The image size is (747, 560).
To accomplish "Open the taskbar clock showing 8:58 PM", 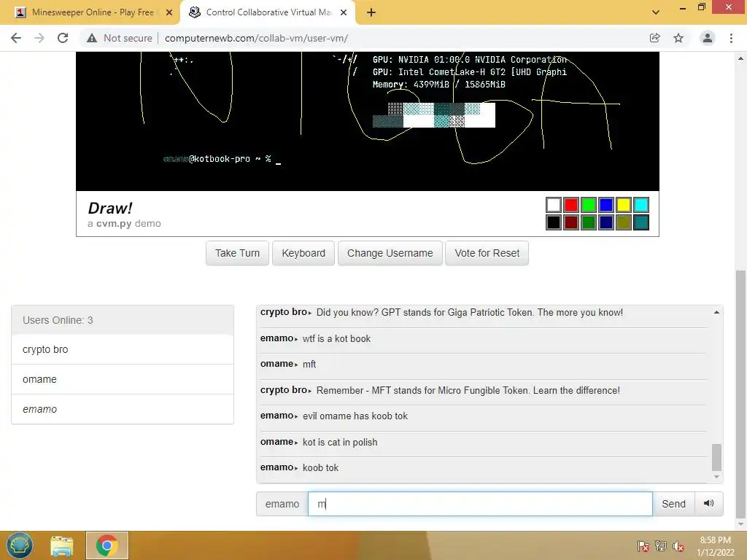I will tap(715, 546).
